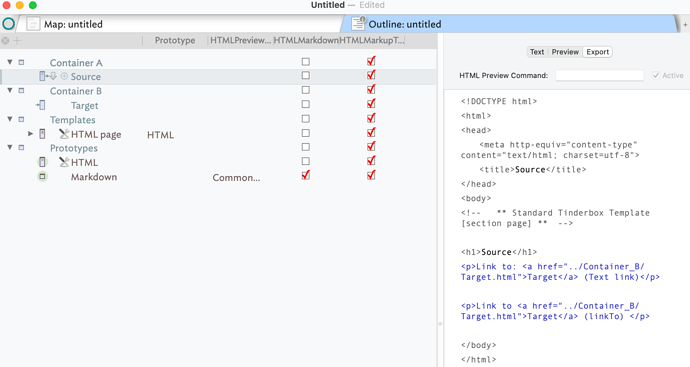Collapse the Templates container
This screenshot has width=690, height=367.
[x=10, y=119]
